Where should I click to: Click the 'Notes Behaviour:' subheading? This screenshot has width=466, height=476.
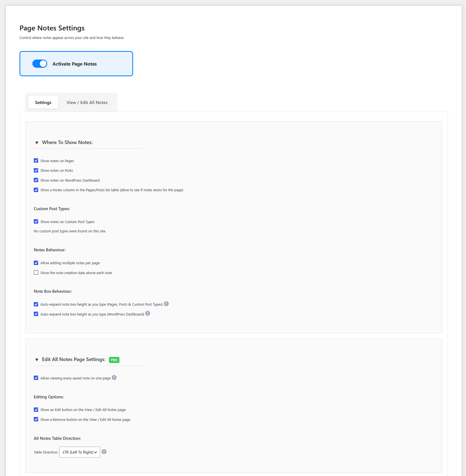tap(50, 250)
